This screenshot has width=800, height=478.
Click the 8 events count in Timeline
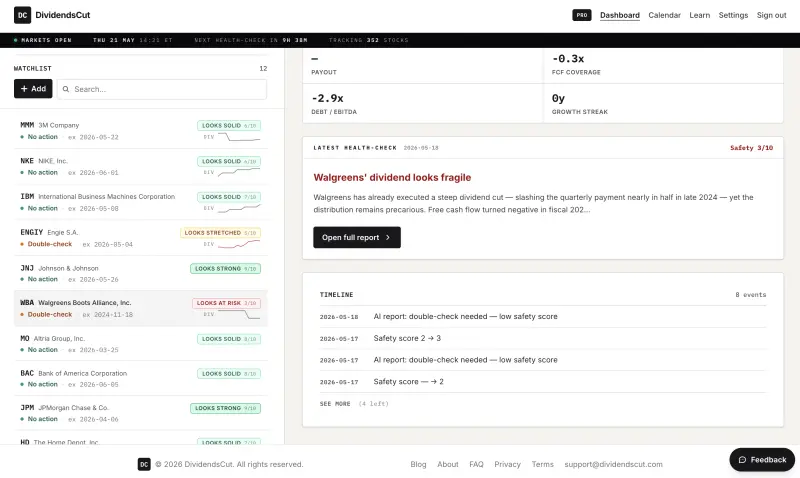tap(750, 295)
